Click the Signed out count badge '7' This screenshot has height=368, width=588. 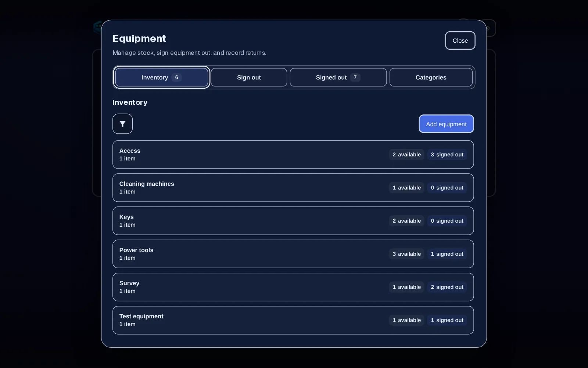coord(355,77)
